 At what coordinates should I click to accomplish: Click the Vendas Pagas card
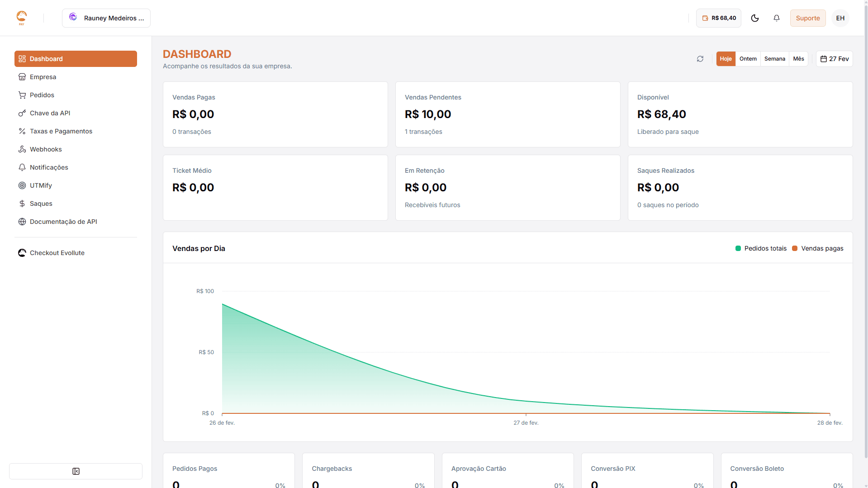tap(275, 114)
